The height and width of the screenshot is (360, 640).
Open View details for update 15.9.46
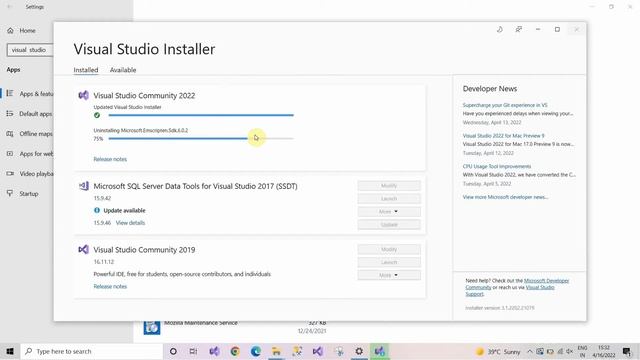(130, 223)
